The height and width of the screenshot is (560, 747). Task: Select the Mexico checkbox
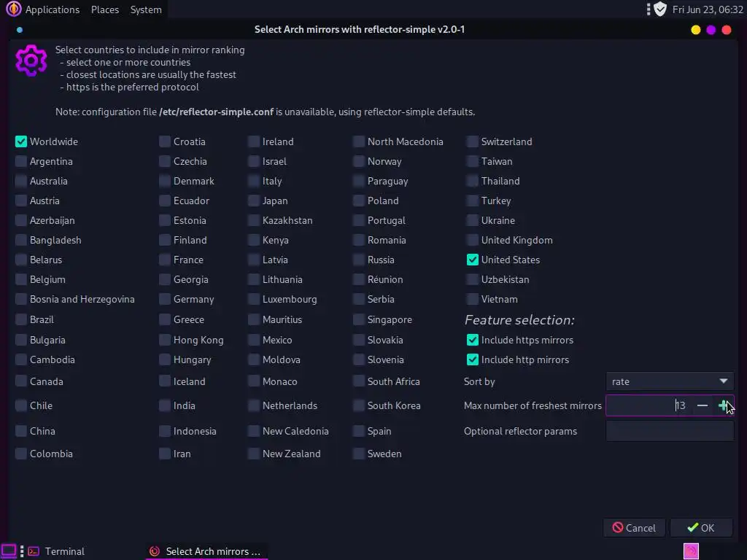253,340
